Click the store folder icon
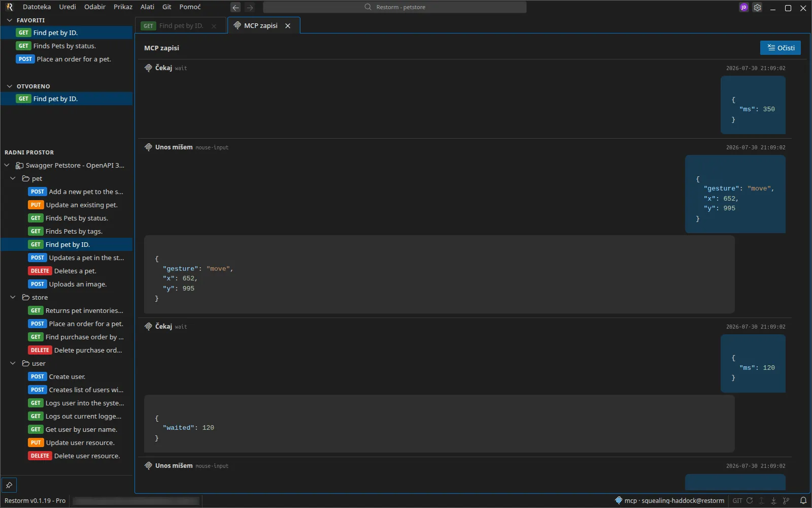The height and width of the screenshot is (508, 812). click(x=26, y=297)
